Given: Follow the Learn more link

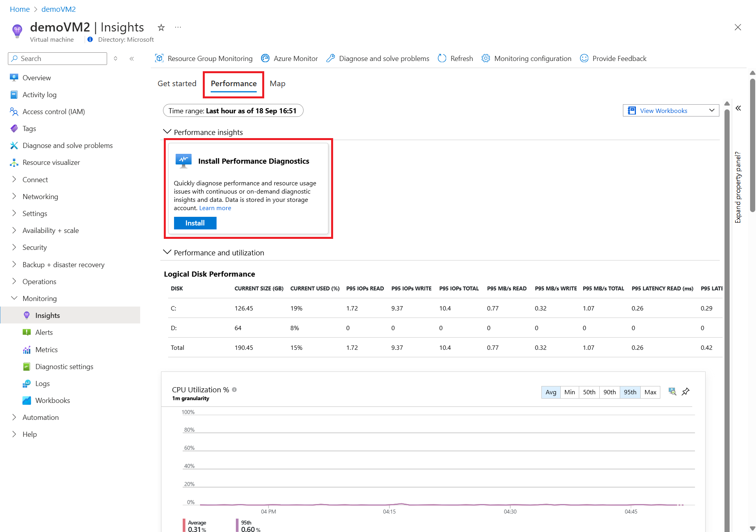Looking at the screenshot, I should click(x=215, y=208).
